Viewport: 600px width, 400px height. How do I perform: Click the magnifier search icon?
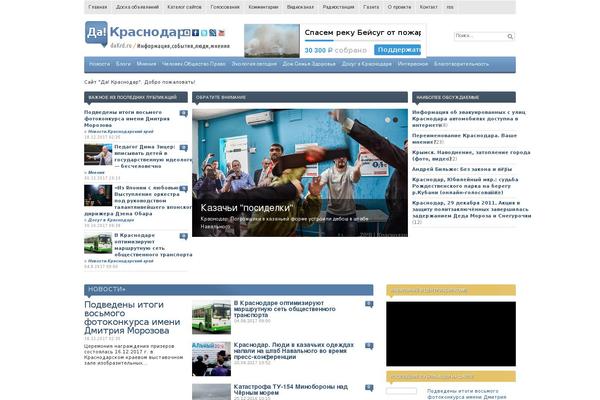pyautogui.click(x=510, y=36)
